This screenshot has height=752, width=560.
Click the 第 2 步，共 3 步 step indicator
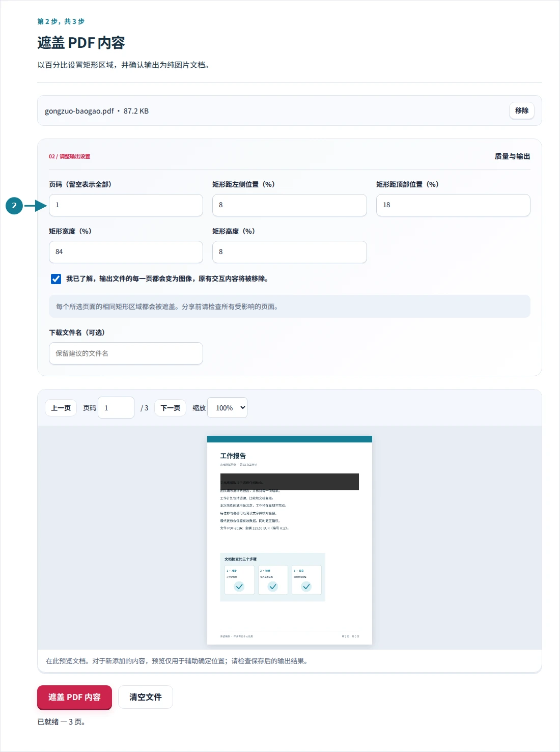click(x=61, y=21)
